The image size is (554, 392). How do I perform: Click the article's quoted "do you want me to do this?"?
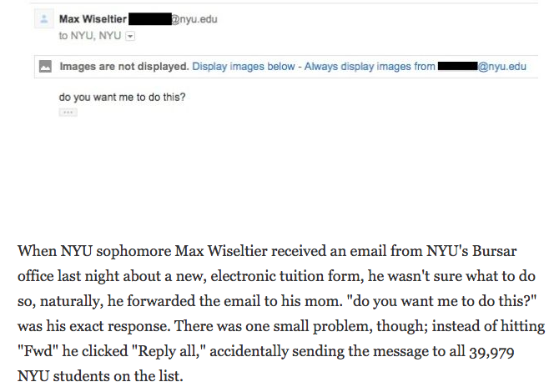click(441, 302)
